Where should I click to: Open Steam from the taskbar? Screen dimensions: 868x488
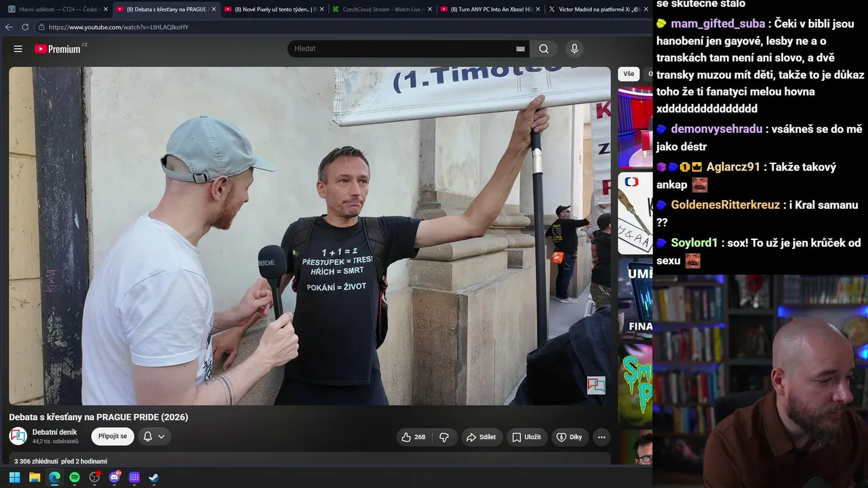pyautogui.click(x=154, y=477)
